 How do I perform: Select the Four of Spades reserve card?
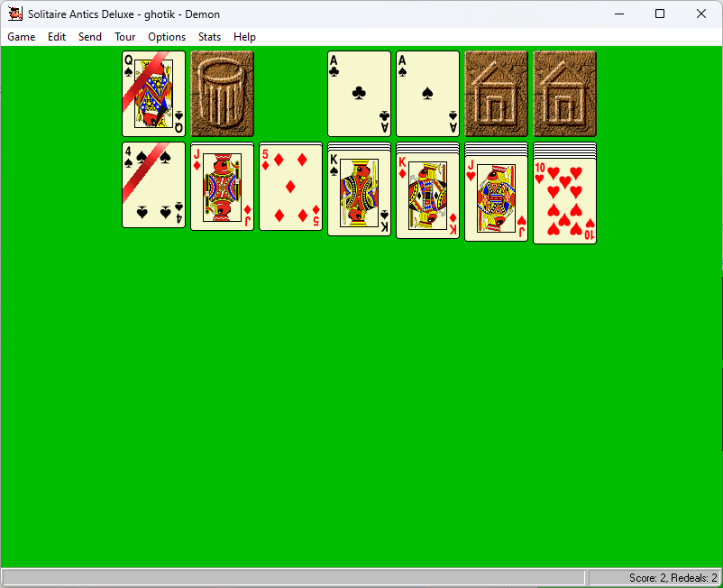(x=153, y=185)
